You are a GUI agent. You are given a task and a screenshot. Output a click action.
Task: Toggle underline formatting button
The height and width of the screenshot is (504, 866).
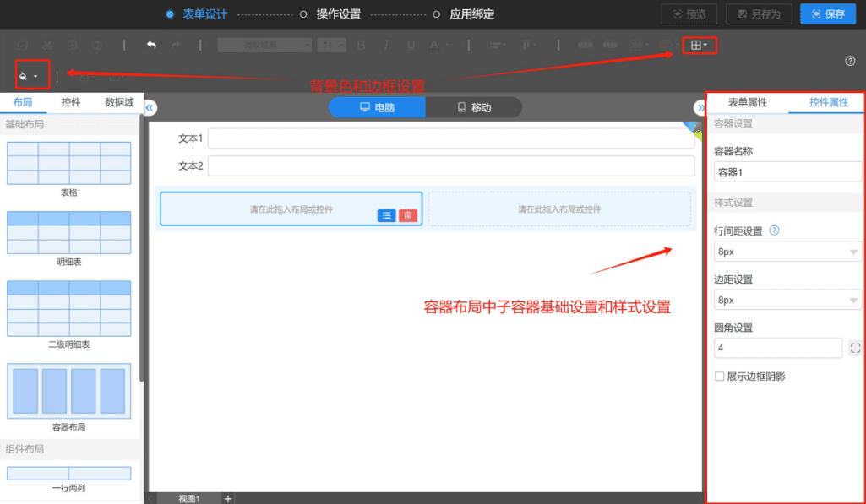[x=411, y=46]
